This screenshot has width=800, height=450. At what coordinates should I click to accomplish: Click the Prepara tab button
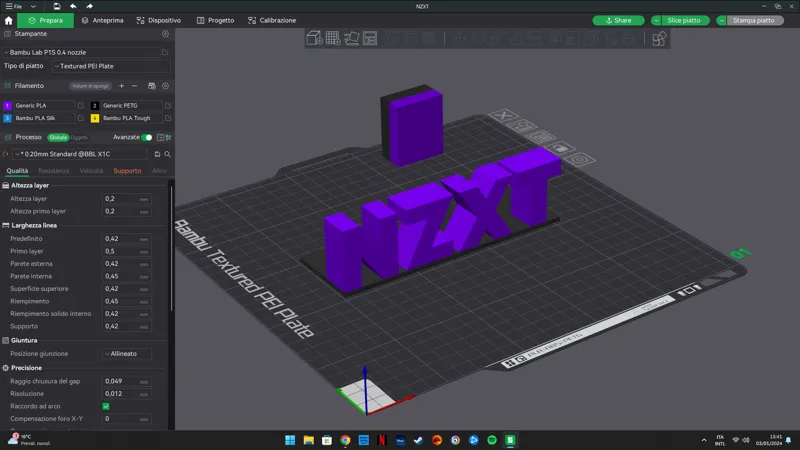45,20
